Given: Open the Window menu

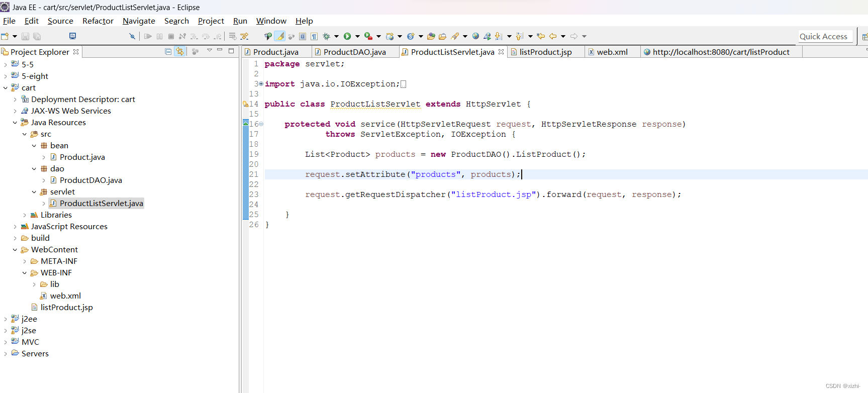Looking at the screenshot, I should pos(271,21).
